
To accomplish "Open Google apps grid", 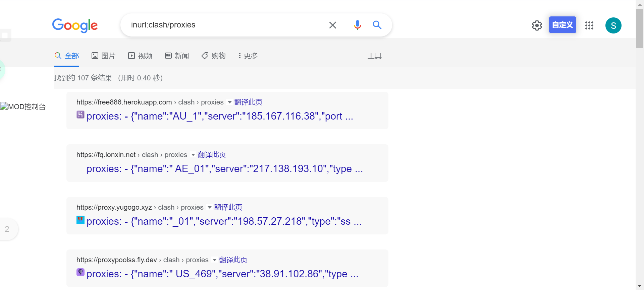I will tap(589, 25).
